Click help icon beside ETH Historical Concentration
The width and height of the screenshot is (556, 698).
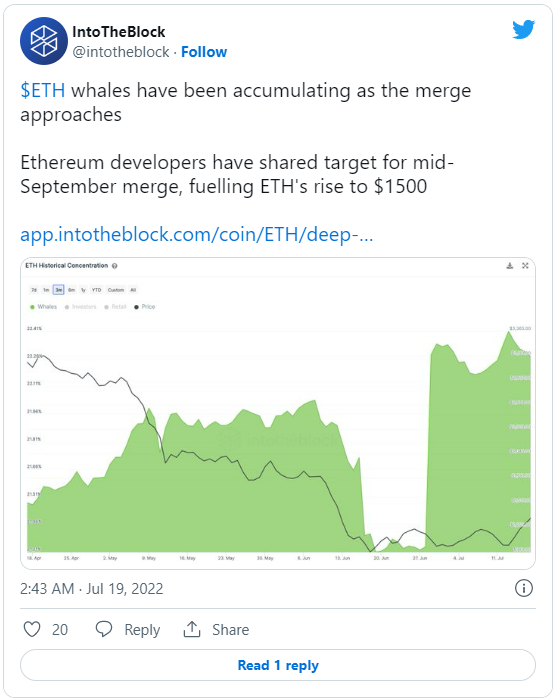pyautogui.click(x=114, y=266)
